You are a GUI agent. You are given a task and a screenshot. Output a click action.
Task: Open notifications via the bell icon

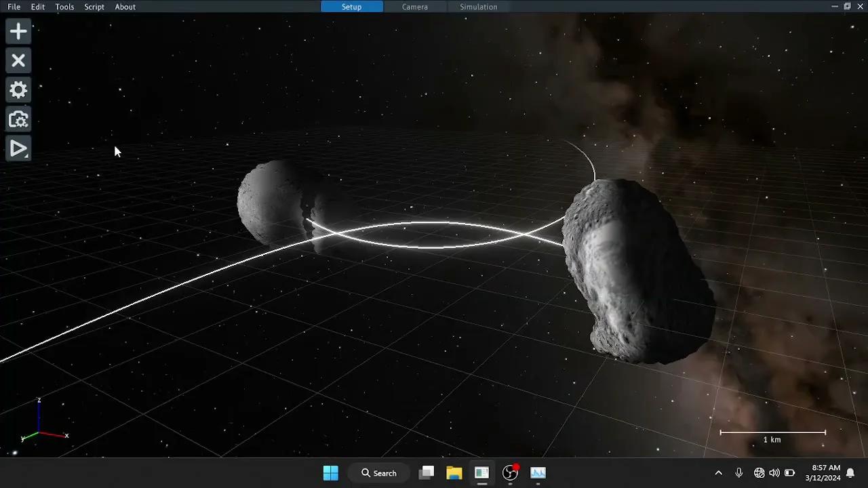tap(850, 472)
